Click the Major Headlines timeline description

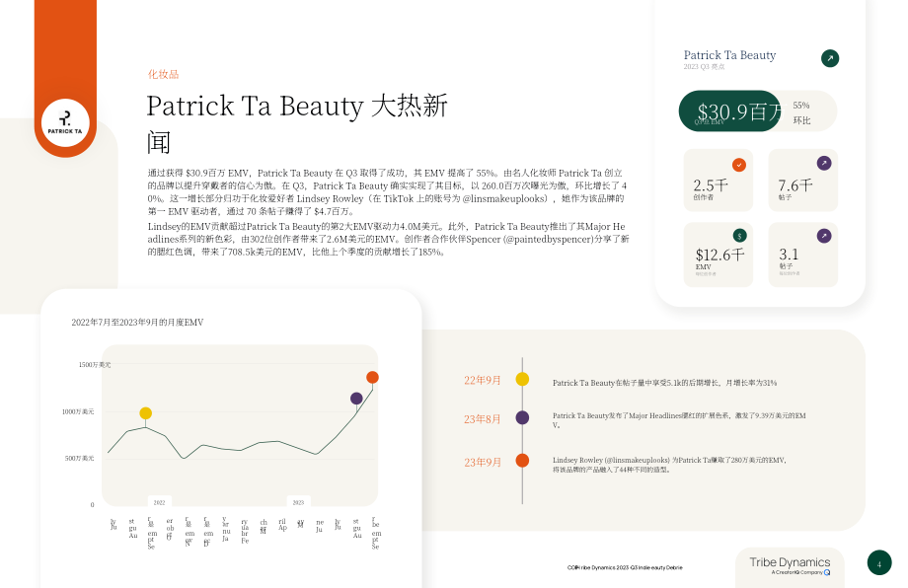point(679,420)
